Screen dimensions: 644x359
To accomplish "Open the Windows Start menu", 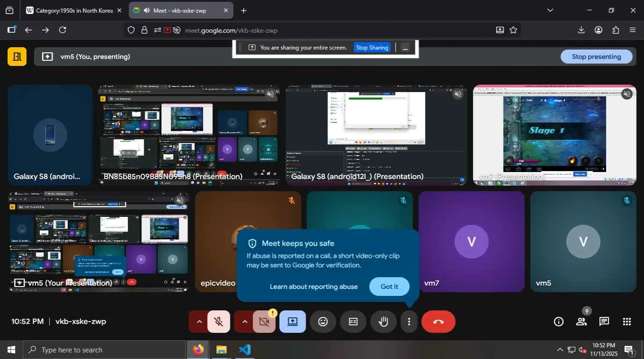I will pos(11,350).
